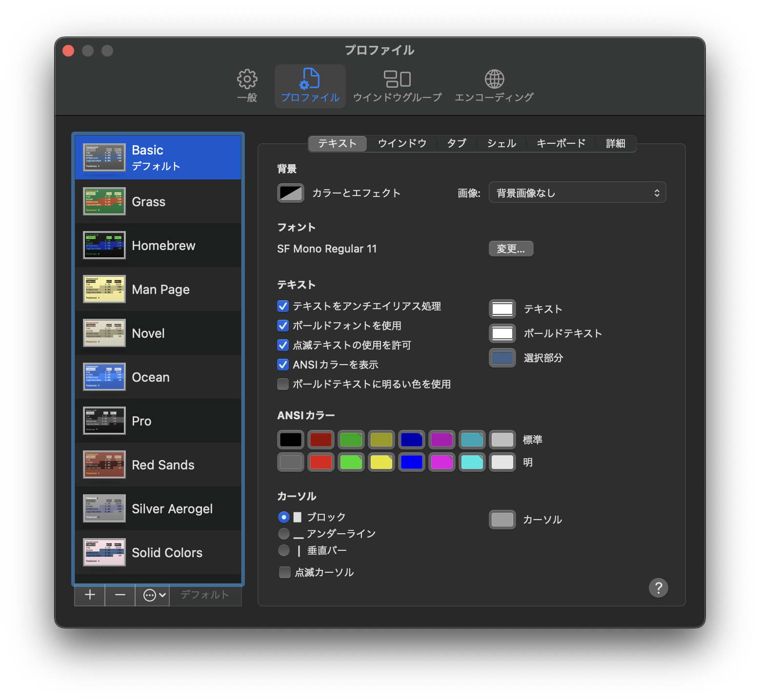760x700 pixels.
Task: Switch to the ウインドウ tab
Action: coord(402,143)
